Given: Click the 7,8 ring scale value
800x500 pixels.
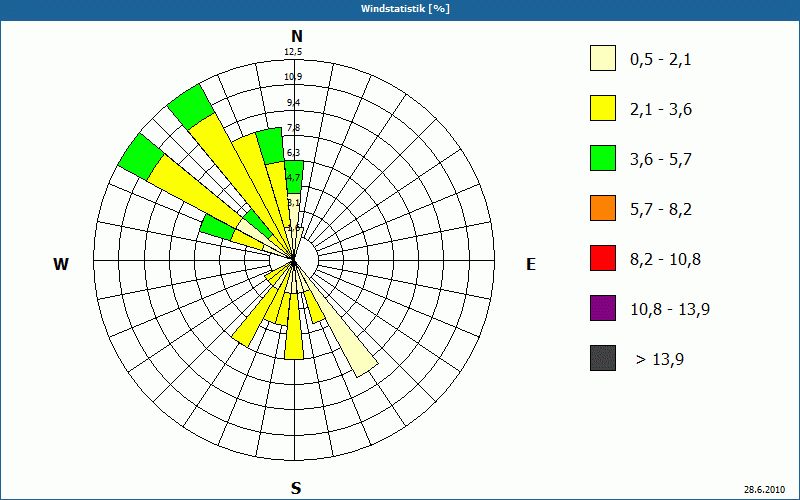Looking at the screenshot, I should (x=293, y=128).
